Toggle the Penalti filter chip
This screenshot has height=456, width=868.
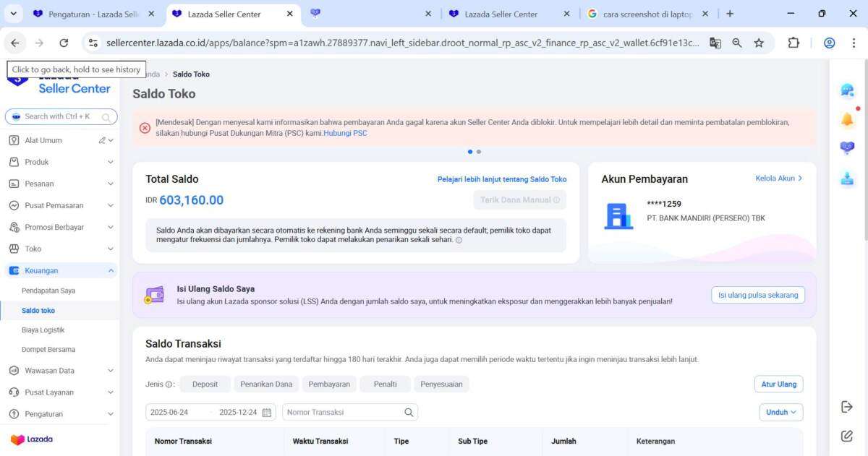point(385,384)
